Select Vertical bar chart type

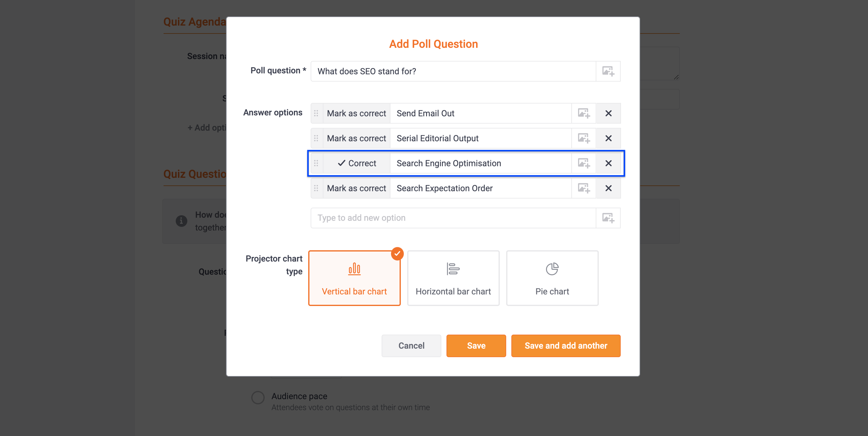click(354, 278)
